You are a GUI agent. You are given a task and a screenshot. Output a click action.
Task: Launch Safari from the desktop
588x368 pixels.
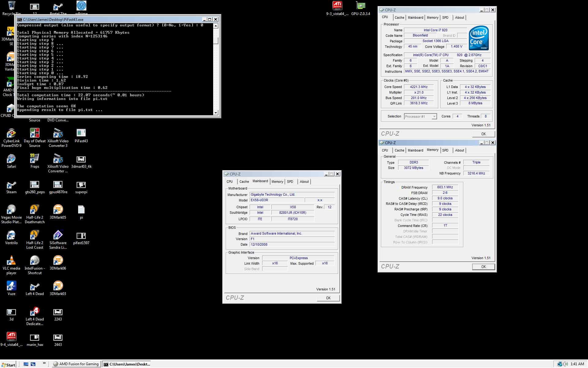(11, 159)
